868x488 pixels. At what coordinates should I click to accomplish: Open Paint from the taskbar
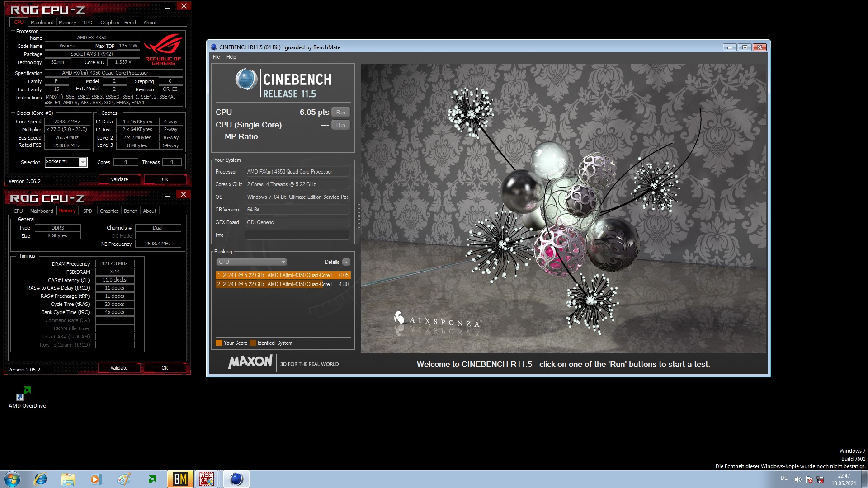(x=124, y=479)
